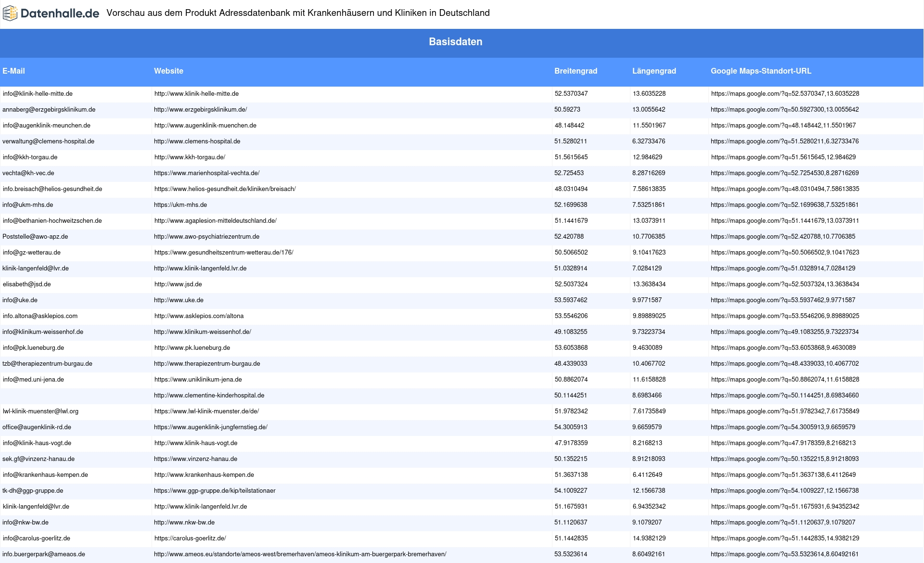Select longitude value 8.60492161

tap(649, 554)
